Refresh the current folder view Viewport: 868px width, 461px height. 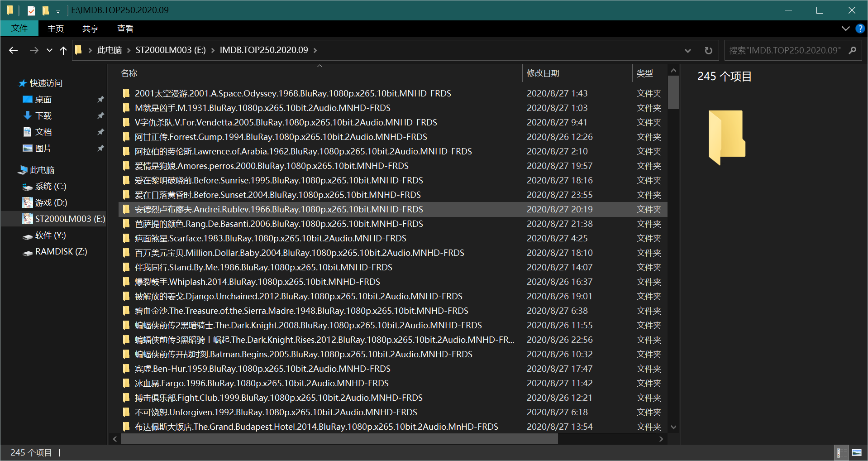pyautogui.click(x=708, y=50)
